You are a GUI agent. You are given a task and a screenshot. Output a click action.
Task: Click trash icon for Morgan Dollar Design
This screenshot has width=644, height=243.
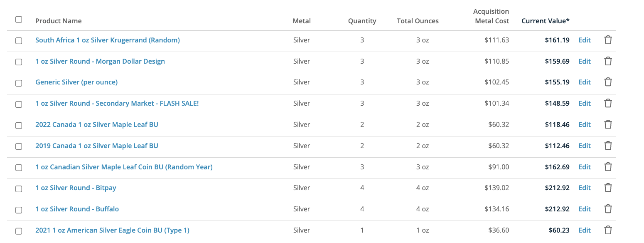pos(608,61)
